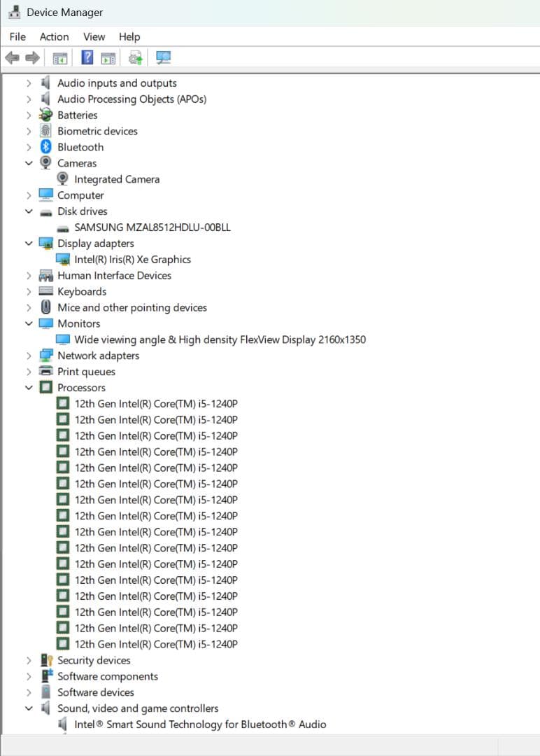Expand the Security devices category
540x756 pixels.
(x=29, y=660)
